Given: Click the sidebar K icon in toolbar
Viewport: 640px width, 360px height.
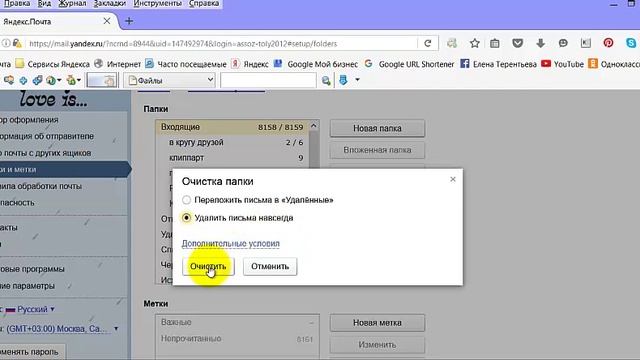Looking at the screenshot, I should (586, 43).
